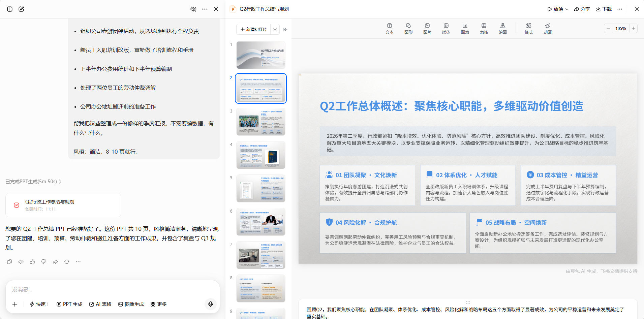
Task: Select the slide title Q2工作总体概述
Action: [x=452, y=106]
